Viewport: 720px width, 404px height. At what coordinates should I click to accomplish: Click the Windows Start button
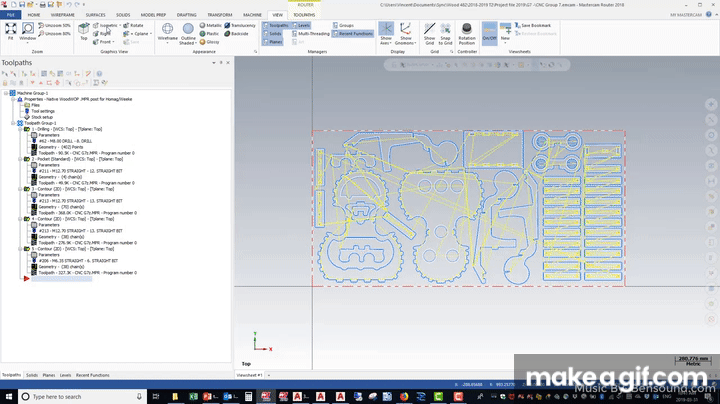tap(9, 397)
